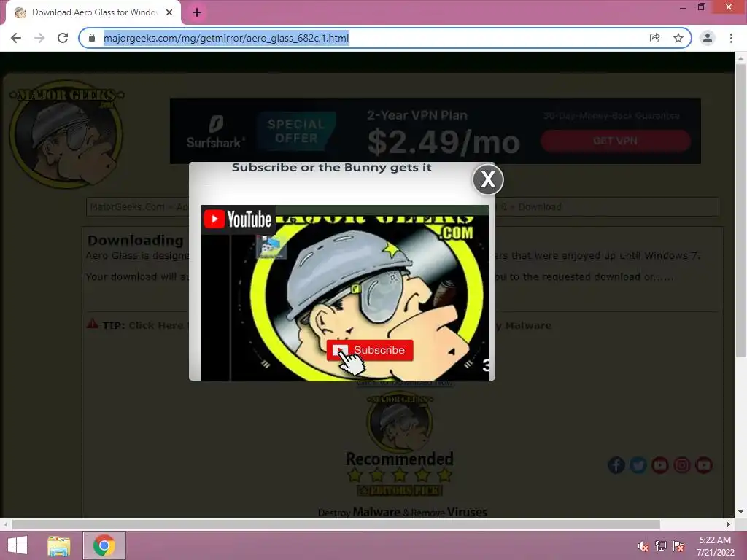
Task: Click the Action Center flag tray icon
Action: (x=678, y=546)
